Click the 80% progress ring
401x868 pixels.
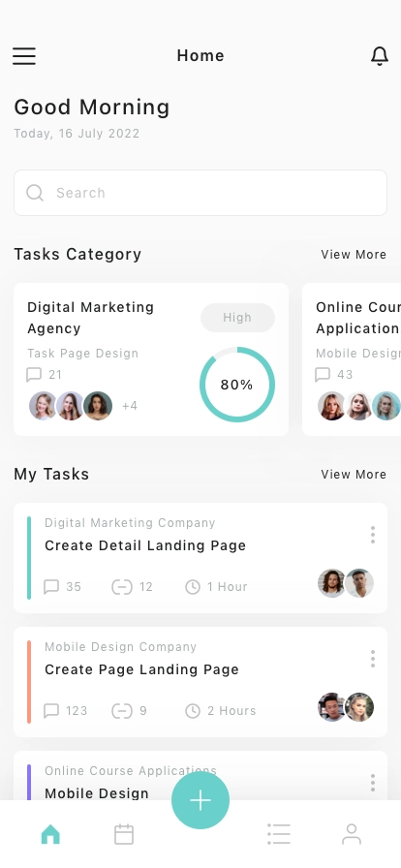237,385
